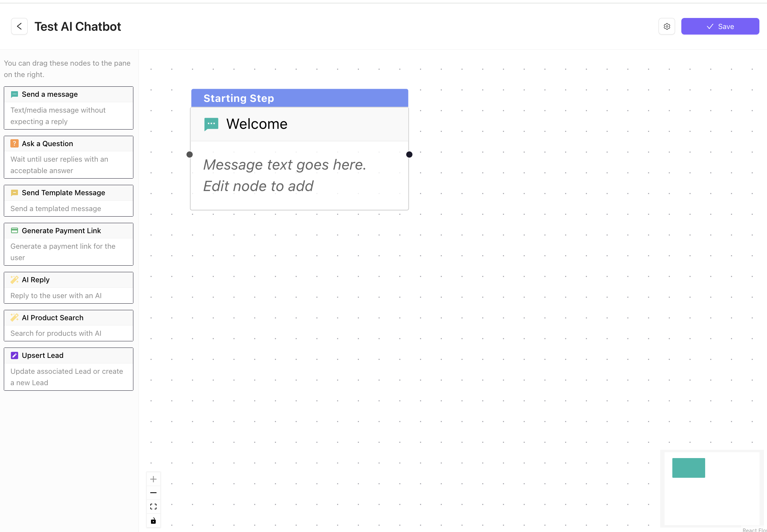Screen dimensions: 767x532
Task: Select the Upsert Lead pencil icon
Action: click(15, 355)
